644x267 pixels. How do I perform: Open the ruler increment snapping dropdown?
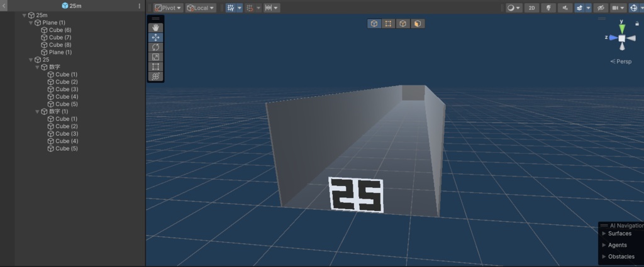272,8
